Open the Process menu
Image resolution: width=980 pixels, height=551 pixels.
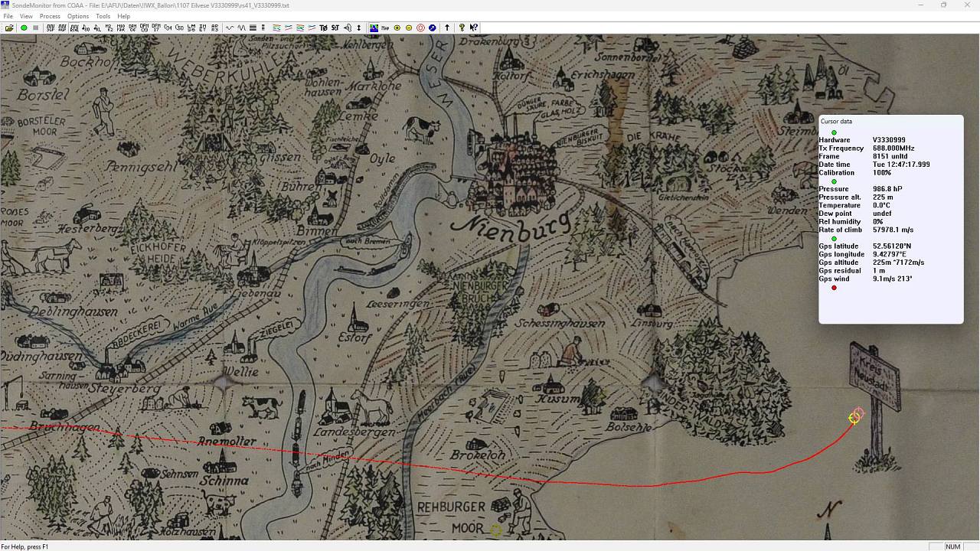point(50,16)
